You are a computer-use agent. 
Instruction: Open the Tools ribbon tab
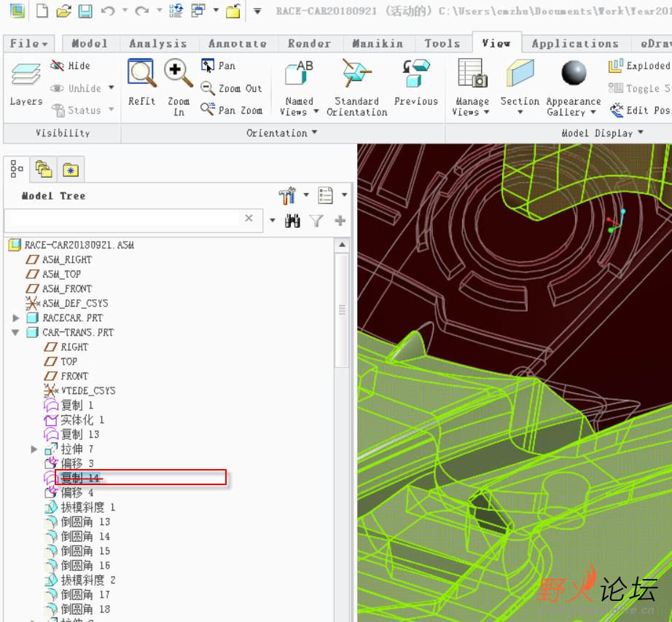click(442, 43)
